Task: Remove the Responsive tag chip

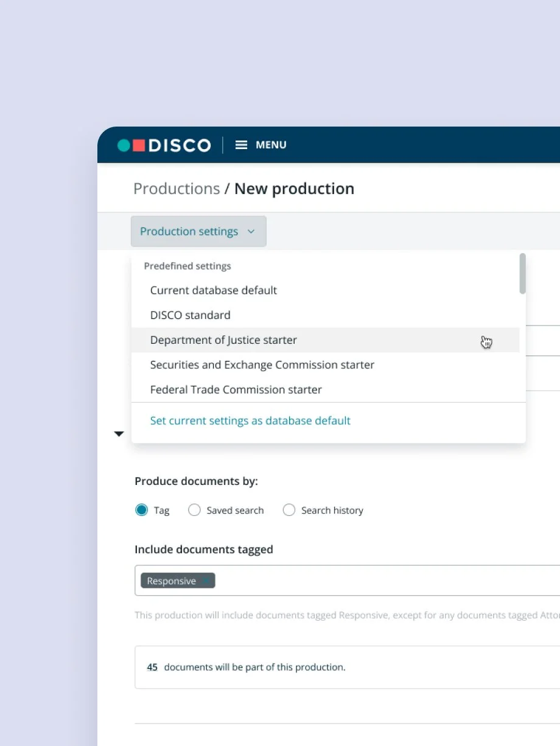Action: (207, 581)
